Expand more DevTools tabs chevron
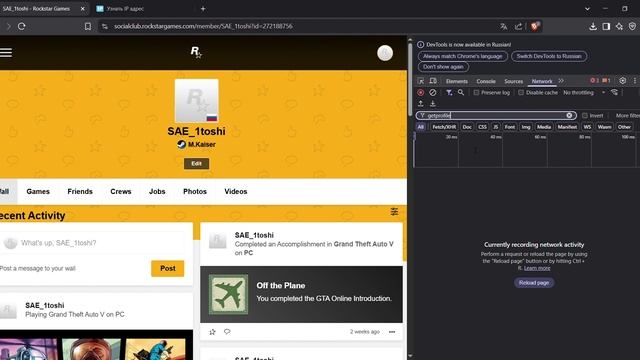 click(x=561, y=81)
